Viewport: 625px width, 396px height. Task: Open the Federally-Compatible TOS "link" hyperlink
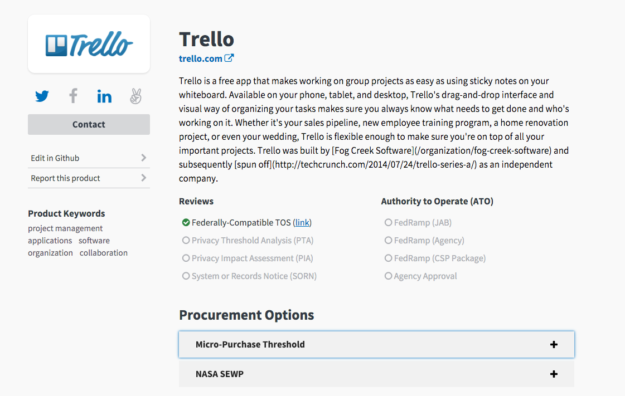click(x=302, y=223)
